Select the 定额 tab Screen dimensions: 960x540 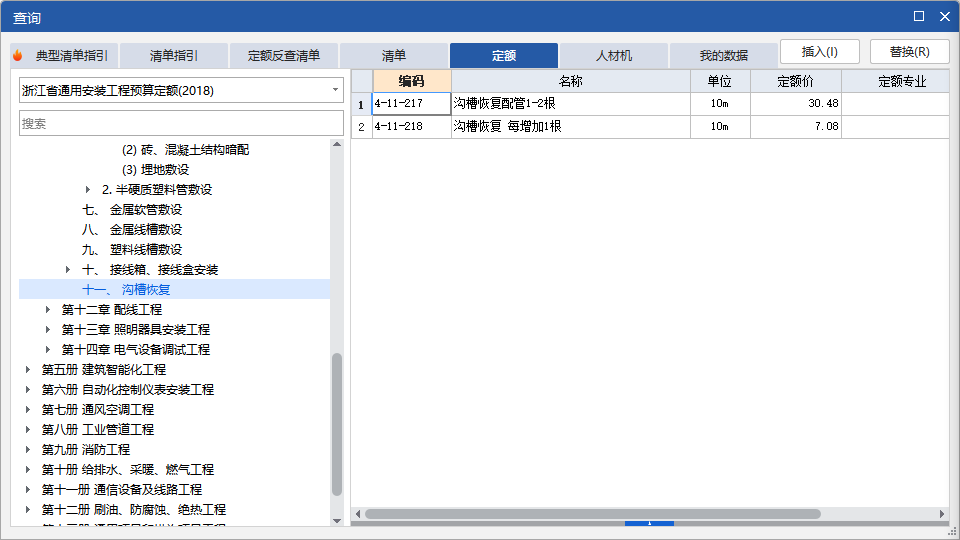pyautogui.click(x=504, y=56)
